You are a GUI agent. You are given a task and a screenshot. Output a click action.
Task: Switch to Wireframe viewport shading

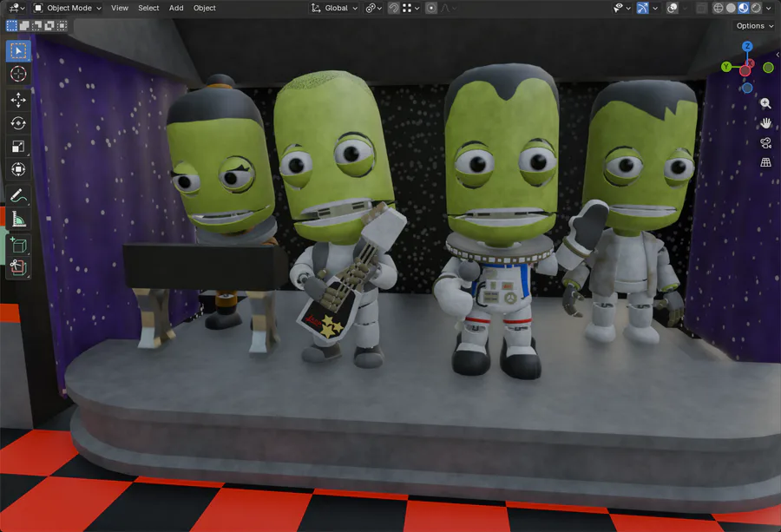pyautogui.click(x=719, y=8)
